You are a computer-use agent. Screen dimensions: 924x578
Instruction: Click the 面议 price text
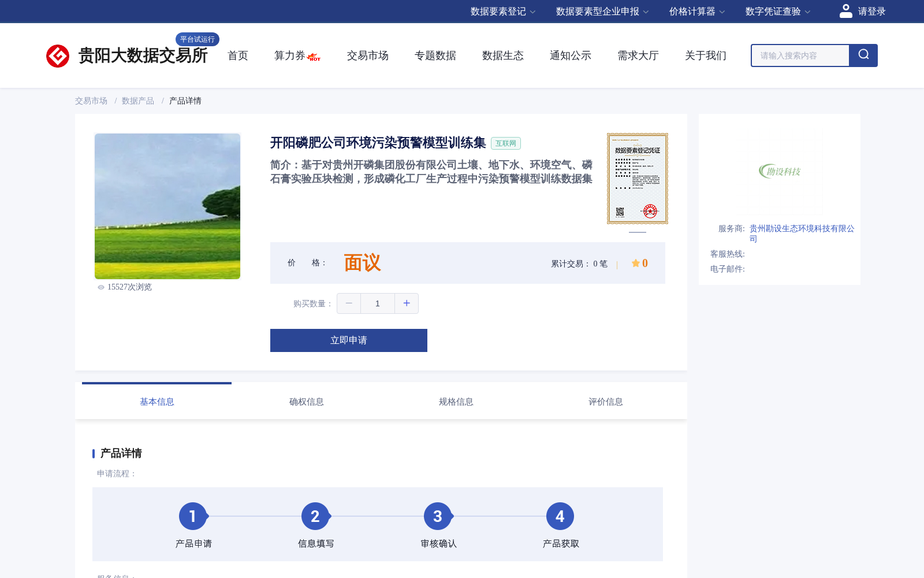363,263
